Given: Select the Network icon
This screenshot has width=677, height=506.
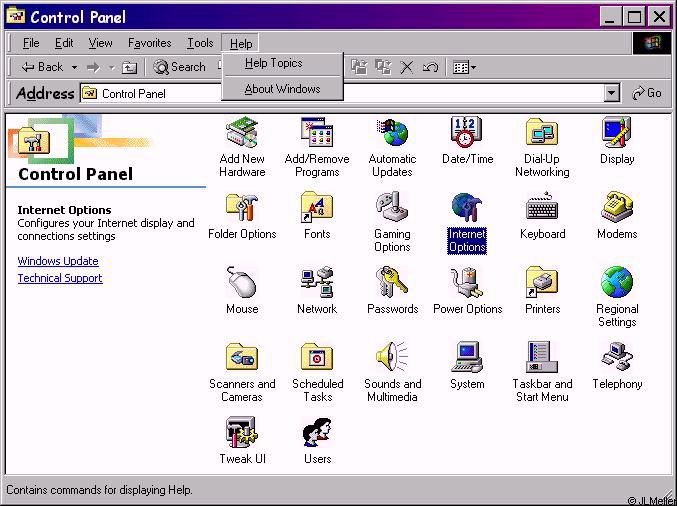Looking at the screenshot, I should coord(317,283).
